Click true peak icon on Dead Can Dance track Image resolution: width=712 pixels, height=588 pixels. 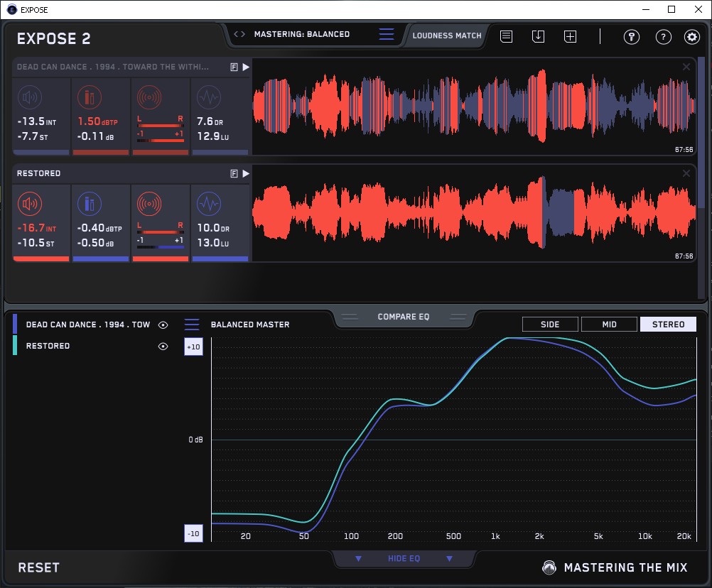pos(90,97)
